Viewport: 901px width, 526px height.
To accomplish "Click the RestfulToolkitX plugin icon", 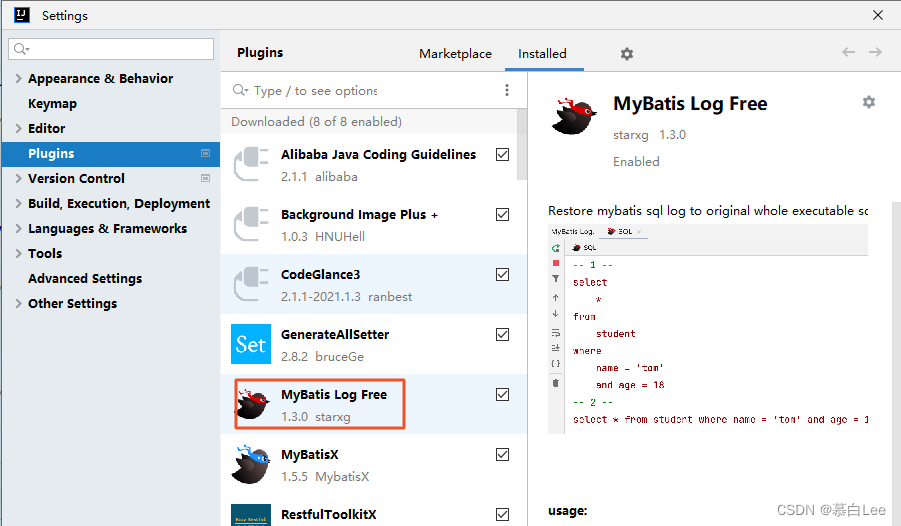I will [251, 515].
